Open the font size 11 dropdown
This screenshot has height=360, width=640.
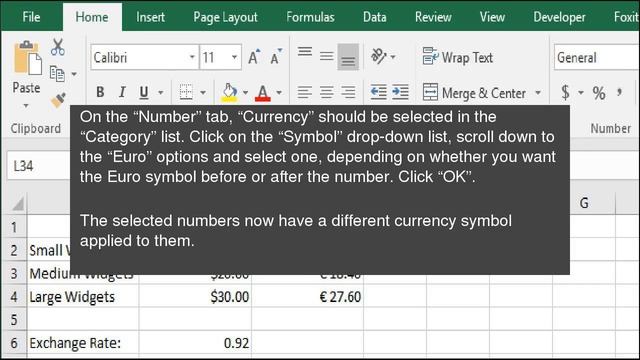click(x=234, y=57)
